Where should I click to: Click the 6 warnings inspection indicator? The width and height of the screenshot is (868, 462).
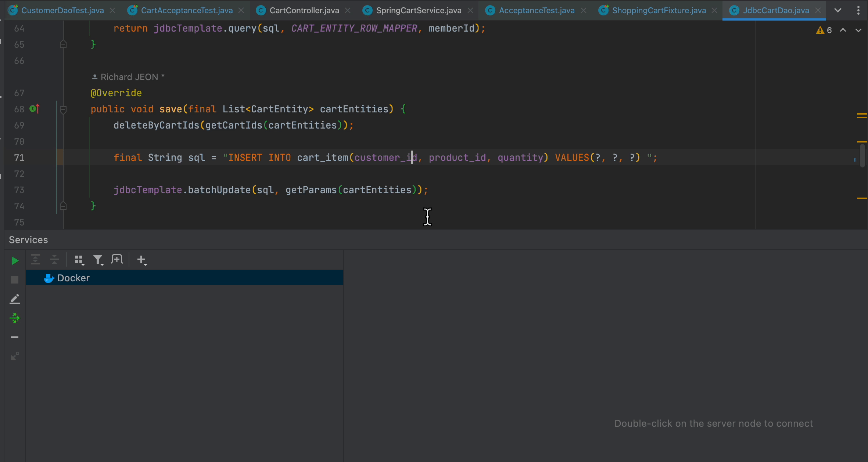(824, 30)
